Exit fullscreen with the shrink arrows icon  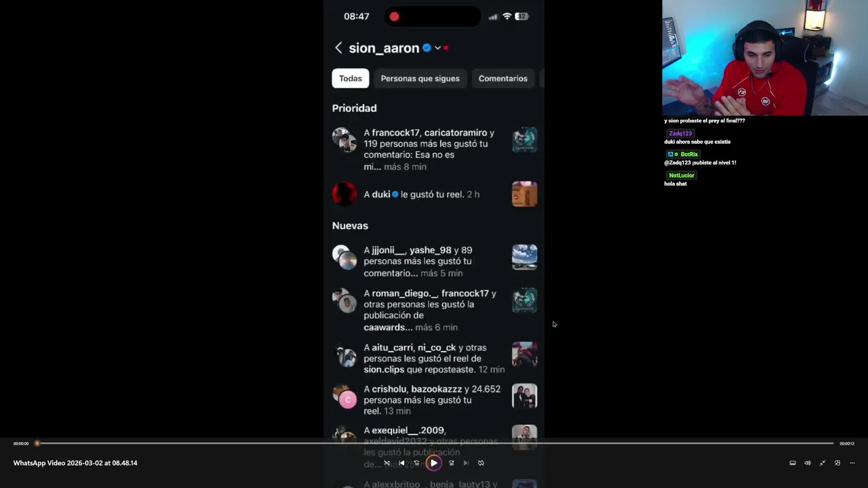coord(822,463)
